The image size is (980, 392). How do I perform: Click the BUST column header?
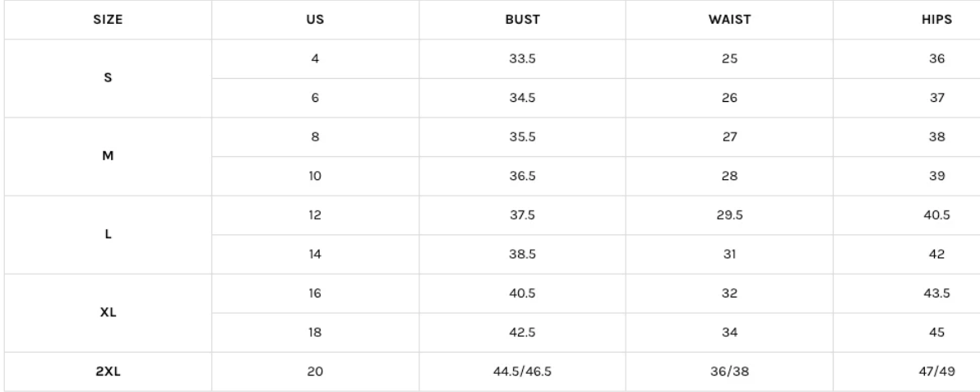522,20
